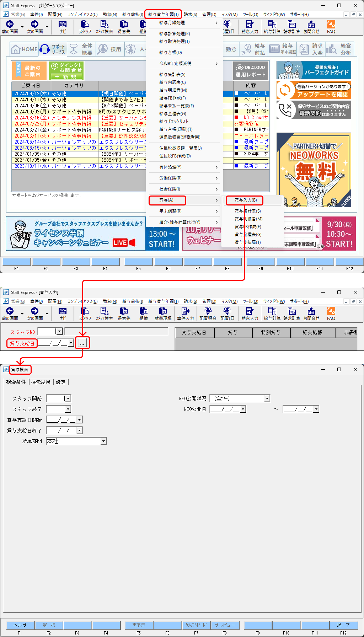
Task: Select 賞与集計表(S) in the 賞与 submenu
Action: (x=248, y=211)
